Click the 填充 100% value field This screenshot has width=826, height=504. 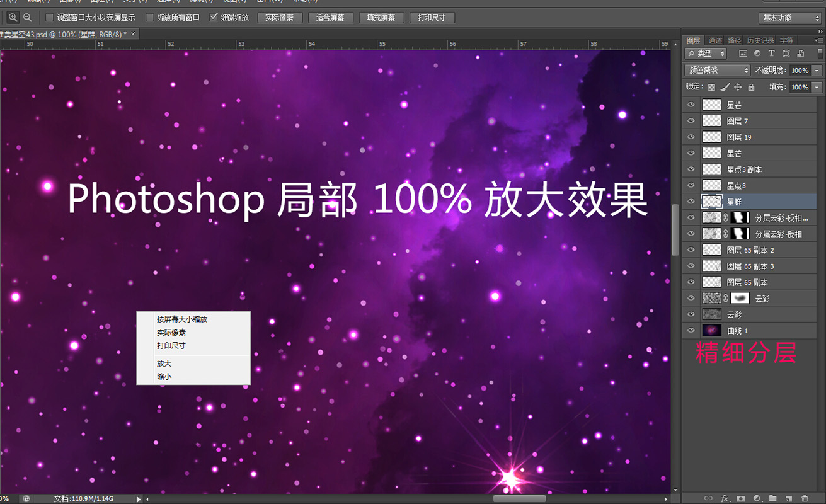[x=800, y=87]
